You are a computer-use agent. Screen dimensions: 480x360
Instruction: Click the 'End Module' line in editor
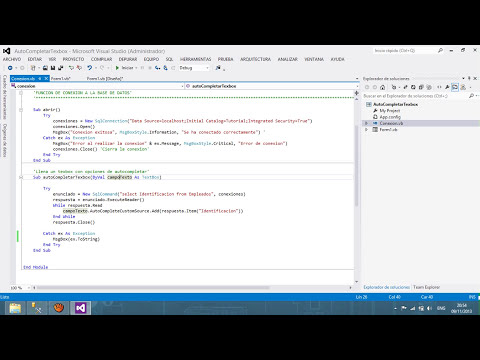[36, 267]
